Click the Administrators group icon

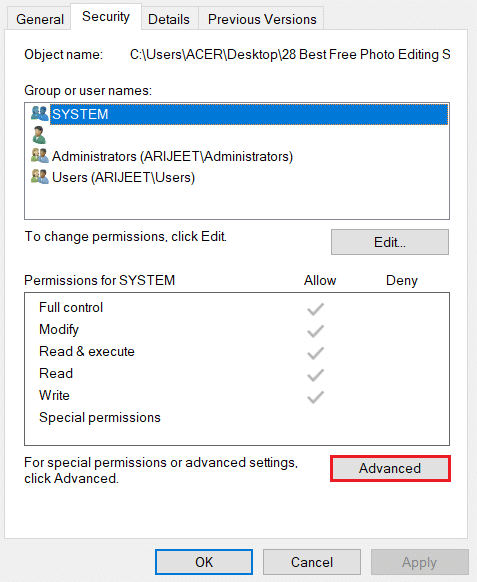(x=39, y=156)
